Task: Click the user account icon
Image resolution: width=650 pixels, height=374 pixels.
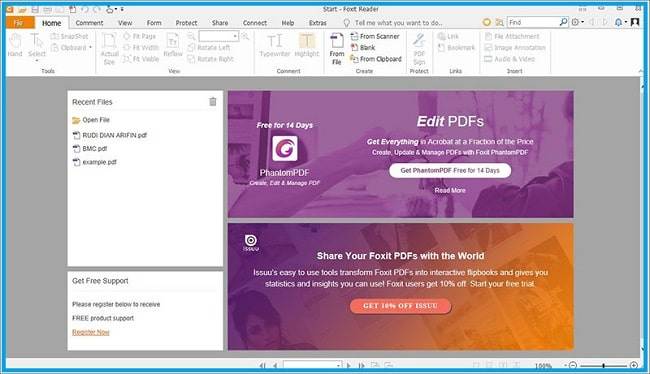Action: click(635, 22)
